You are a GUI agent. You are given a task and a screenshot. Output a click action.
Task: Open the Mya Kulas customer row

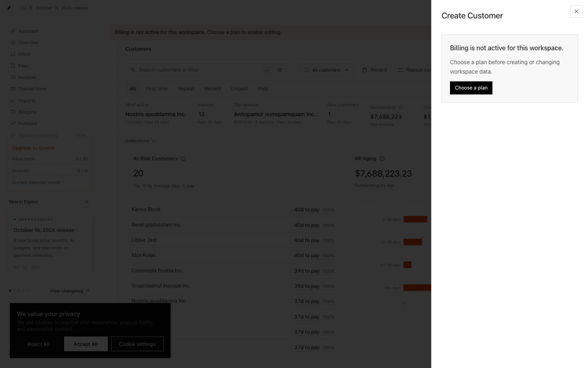(233, 255)
